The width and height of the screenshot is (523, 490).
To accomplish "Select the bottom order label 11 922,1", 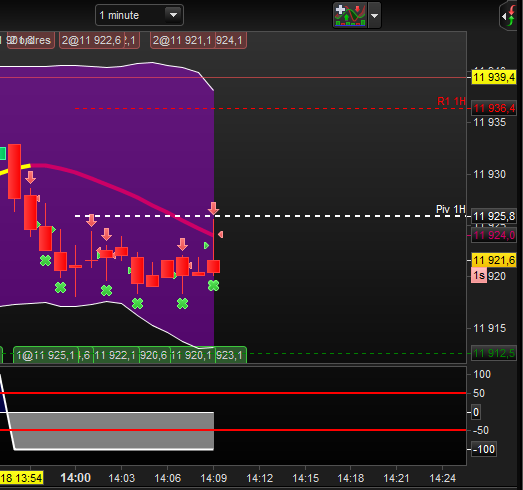I will pyautogui.click(x=115, y=355).
